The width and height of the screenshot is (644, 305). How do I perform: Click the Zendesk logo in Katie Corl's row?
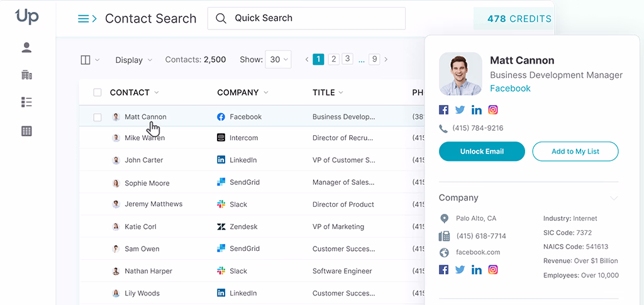tap(221, 226)
